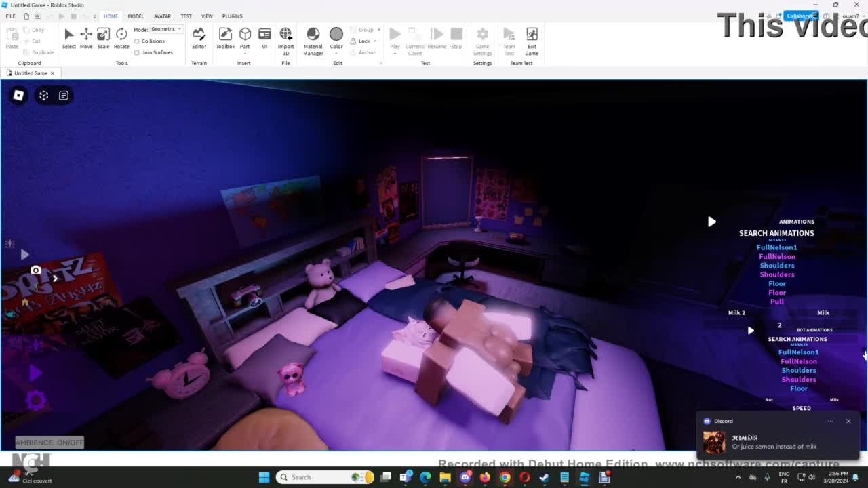Click the Collaborate button
Image resolution: width=868 pixels, height=488 pixels.
(x=800, y=16)
